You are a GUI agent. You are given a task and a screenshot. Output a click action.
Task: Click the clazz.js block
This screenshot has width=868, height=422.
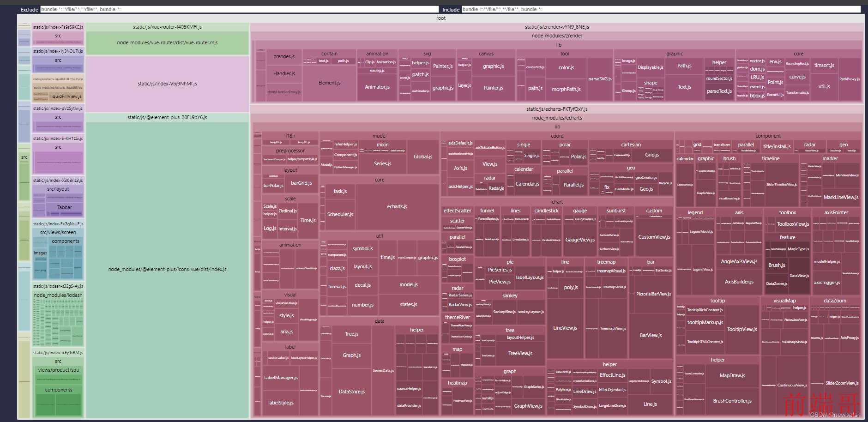click(x=337, y=269)
